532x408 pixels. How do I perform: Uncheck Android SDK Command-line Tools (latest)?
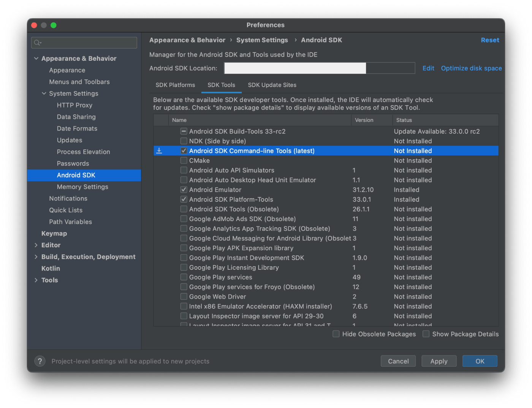[184, 151]
